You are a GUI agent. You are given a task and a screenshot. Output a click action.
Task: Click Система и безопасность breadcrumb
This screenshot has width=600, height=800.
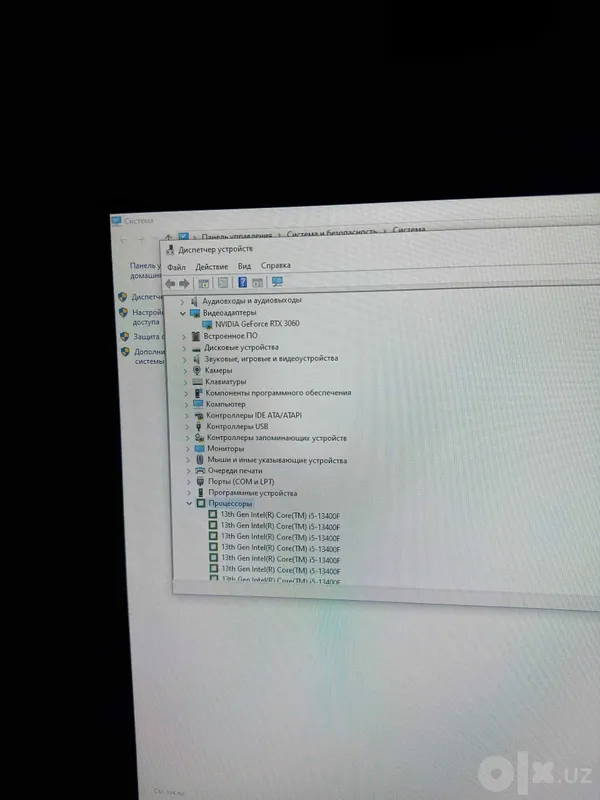click(332, 233)
